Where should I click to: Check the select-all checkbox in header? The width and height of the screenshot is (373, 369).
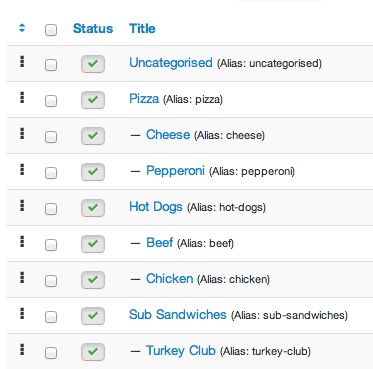(51, 30)
